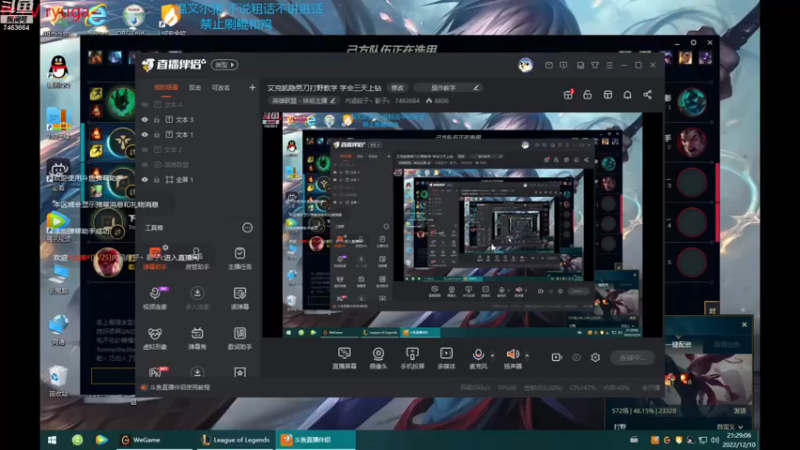Open the gift box icon with red badge
This screenshot has height=450, width=800.
[568, 94]
